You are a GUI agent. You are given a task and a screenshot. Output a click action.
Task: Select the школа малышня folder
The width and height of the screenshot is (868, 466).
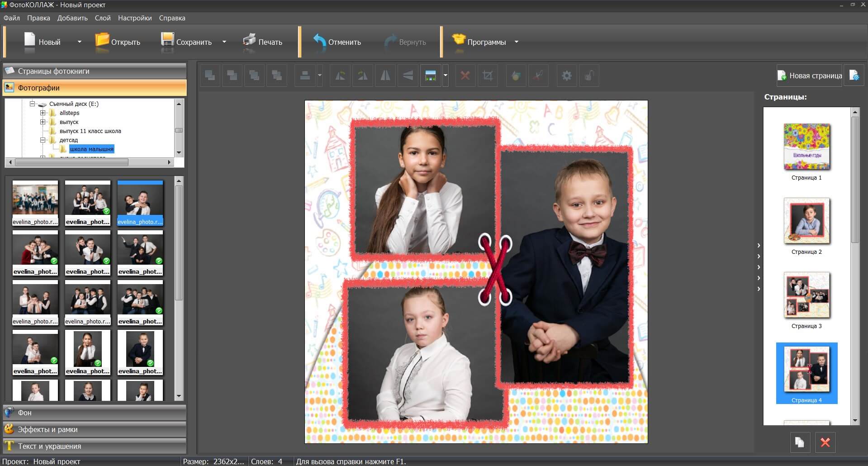[91, 149]
